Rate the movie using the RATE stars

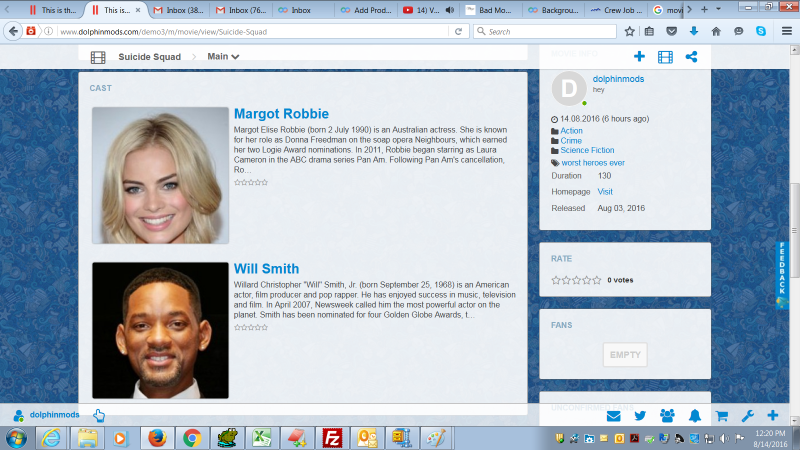tap(576, 280)
